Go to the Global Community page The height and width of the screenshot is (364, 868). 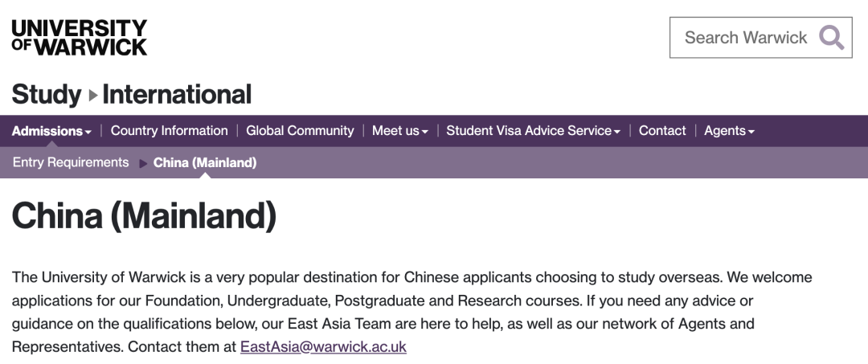coord(300,131)
